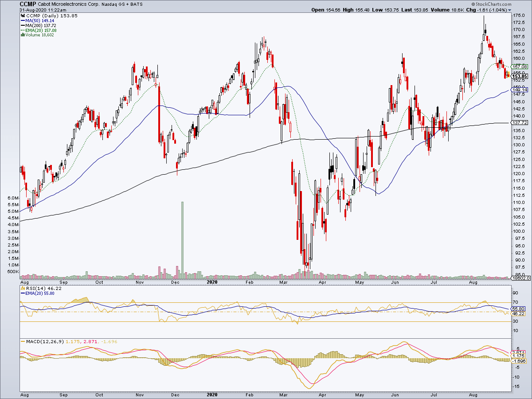532x399 pixels.
Task: Click the down-arrow triangle after the Chg value
Action: point(510,10)
